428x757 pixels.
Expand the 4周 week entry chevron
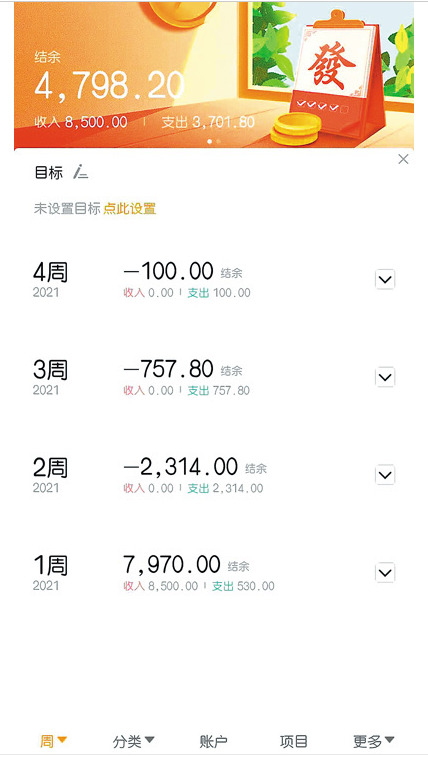pos(385,280)
